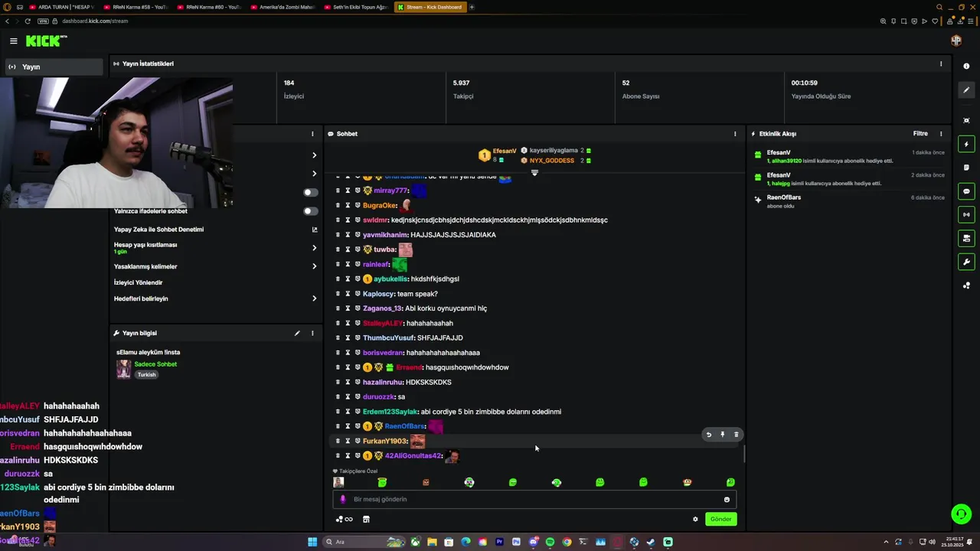This screenshot has height=551, width=980.
Task: Delete message from Kaploscy
Action: [338, 294]
